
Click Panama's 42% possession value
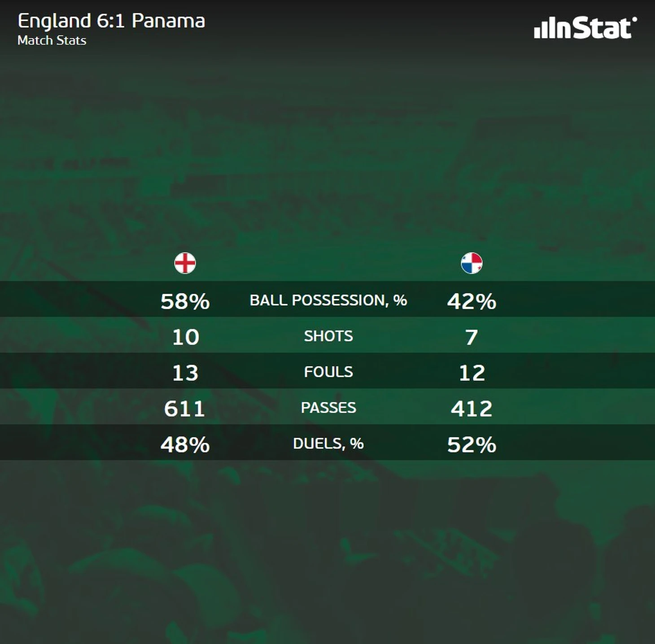click(x=472, y=301)
